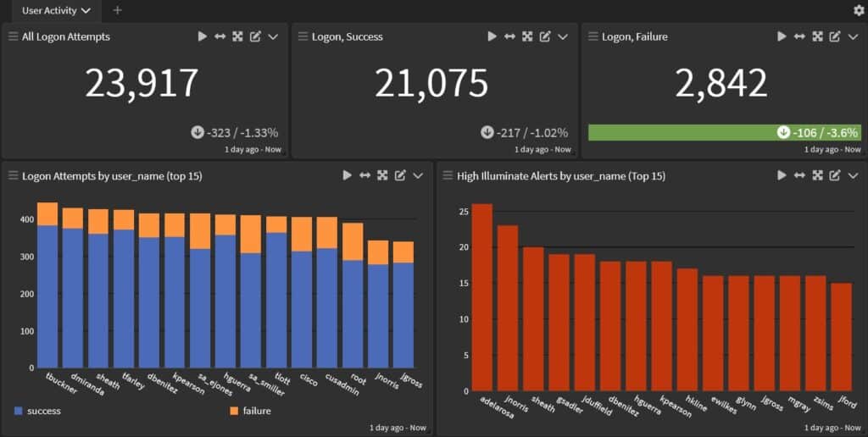
Task: Run the High Illuminate Alerts panel query
Action: click(x=782, y=175)
